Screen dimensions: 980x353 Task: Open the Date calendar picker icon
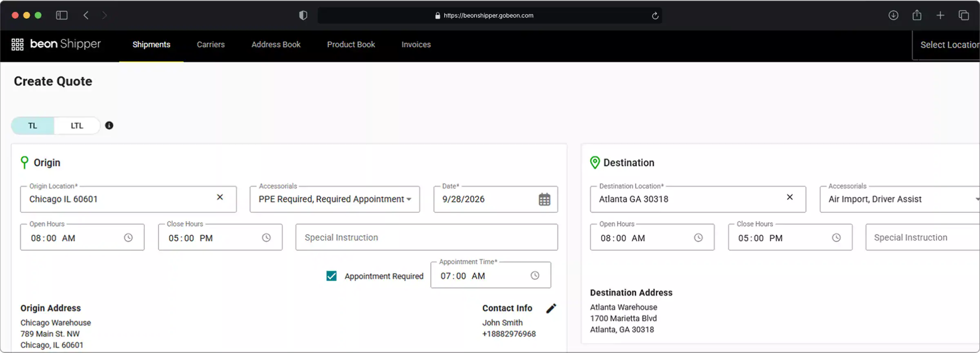coord(544,199)
